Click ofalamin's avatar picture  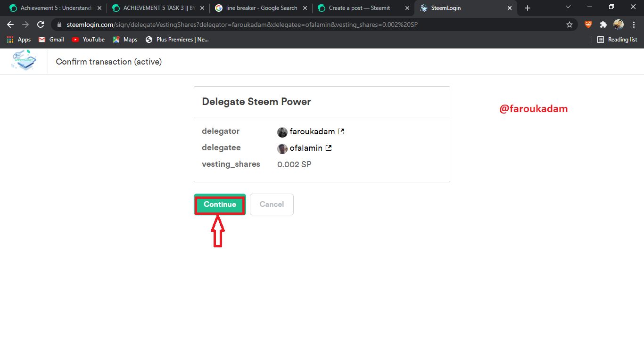tap(282, 149)
